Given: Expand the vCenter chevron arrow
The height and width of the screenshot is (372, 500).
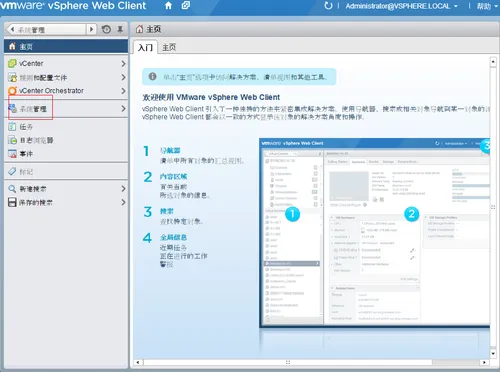Looking at the screenshot, I should click(123, 63).
